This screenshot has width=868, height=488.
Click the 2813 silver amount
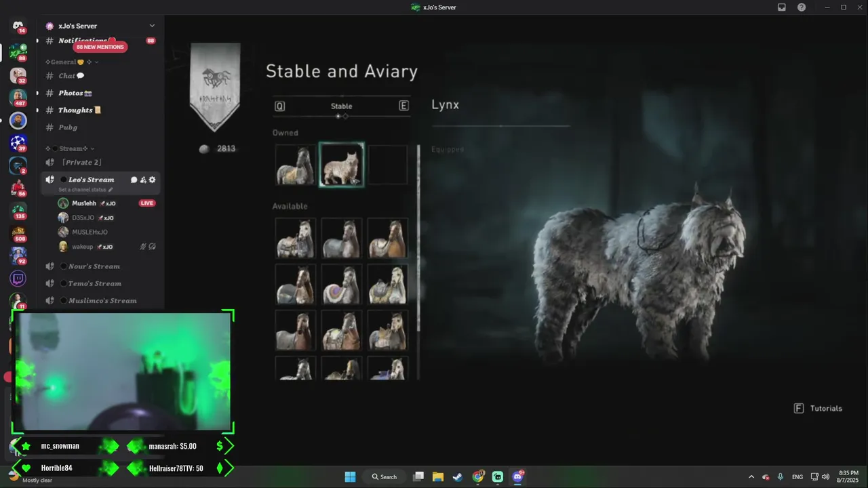(226, 149)
